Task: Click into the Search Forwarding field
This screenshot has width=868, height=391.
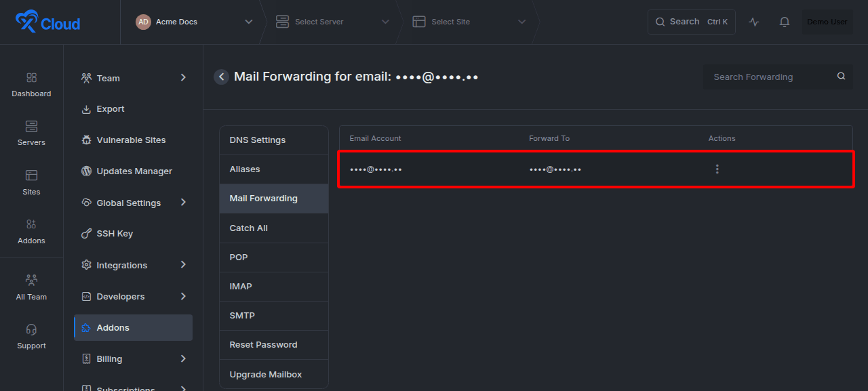Action: (x=778, y=77)
